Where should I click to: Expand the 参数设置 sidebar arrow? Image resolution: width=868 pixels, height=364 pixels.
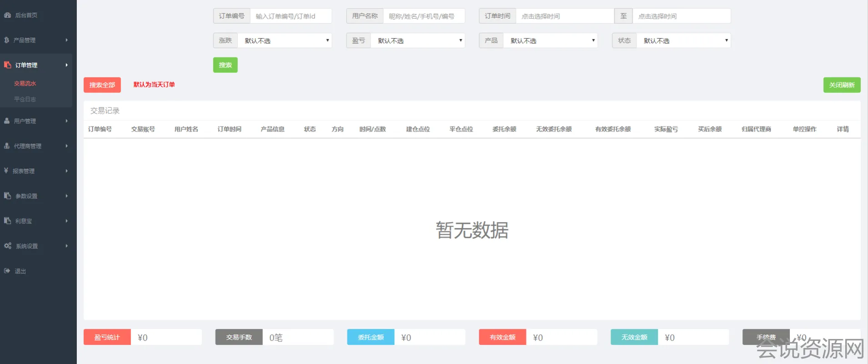pyautogui.click(x=66, y=196)
